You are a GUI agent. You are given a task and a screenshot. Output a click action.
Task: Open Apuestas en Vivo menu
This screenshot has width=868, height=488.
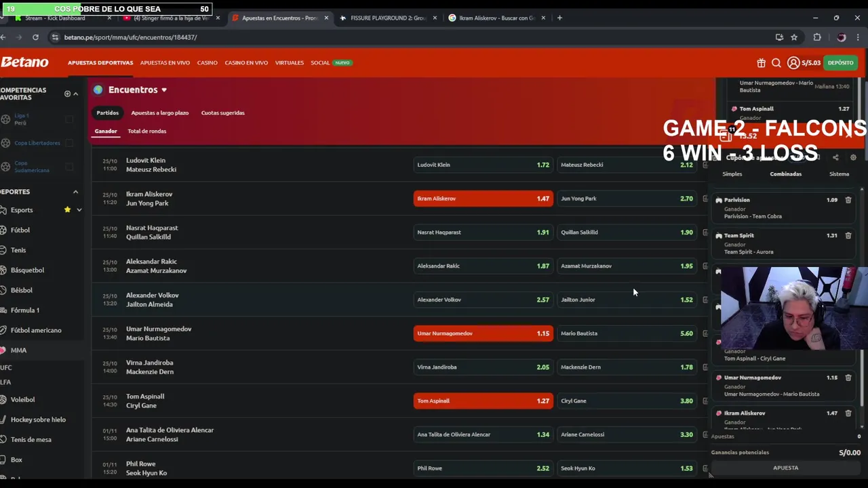click(x=165, y=62)
